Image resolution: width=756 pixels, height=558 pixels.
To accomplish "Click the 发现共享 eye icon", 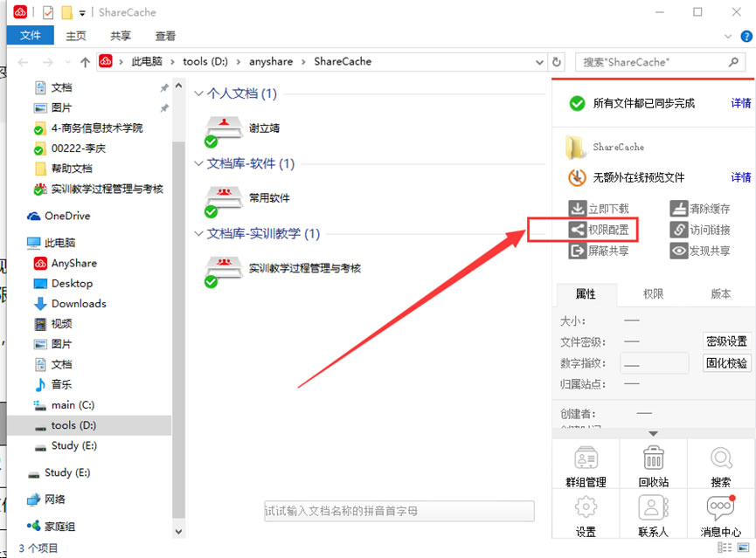I will click(679, 251).
